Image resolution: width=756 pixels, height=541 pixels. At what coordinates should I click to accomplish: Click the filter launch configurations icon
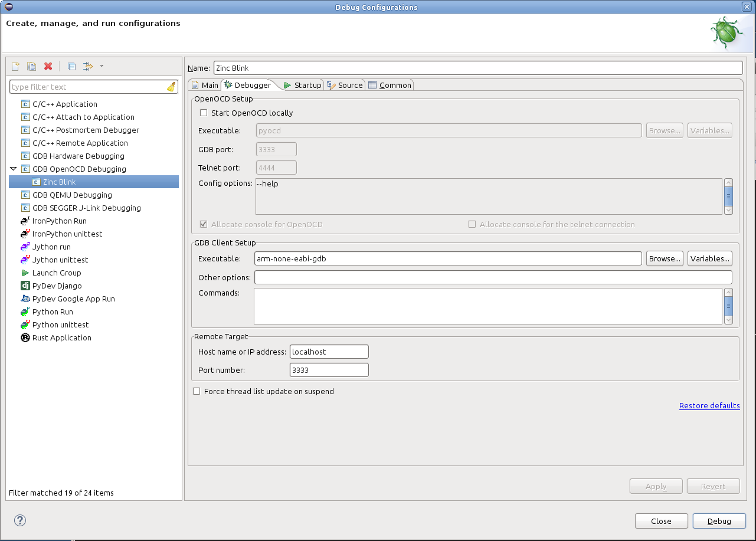(x=88, y=66)
